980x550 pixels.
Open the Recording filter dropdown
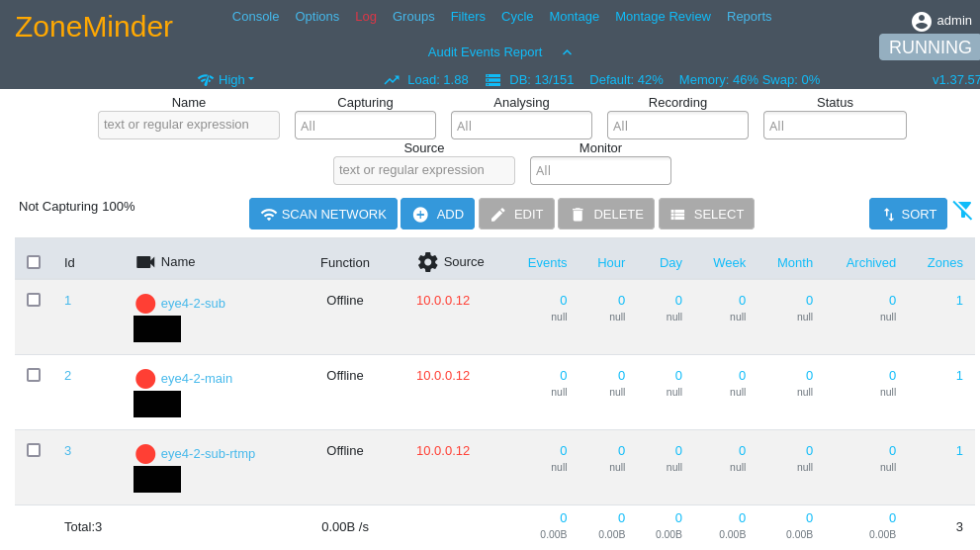coord(677,125)
